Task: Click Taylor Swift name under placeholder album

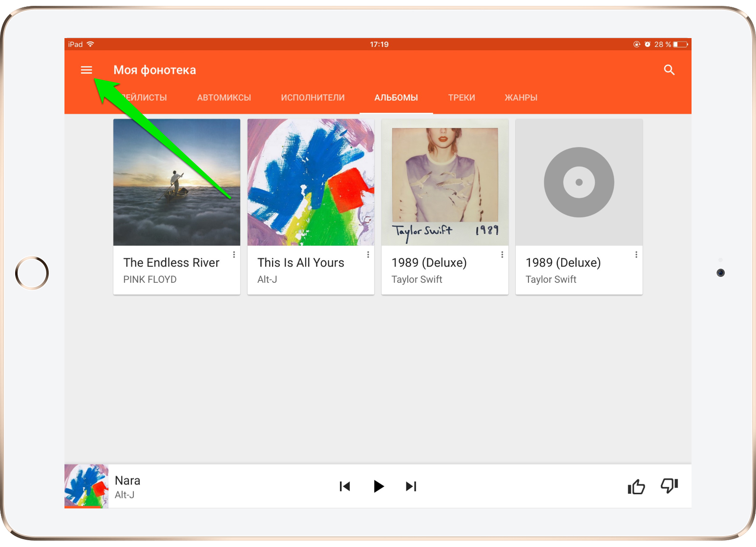Action: pyautogui.click(x=551, y=279)
